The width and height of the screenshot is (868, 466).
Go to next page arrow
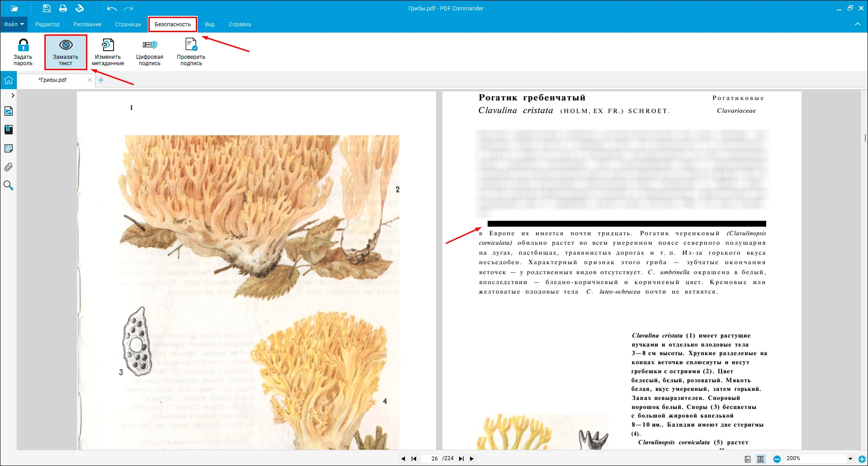tap(472, 459)
